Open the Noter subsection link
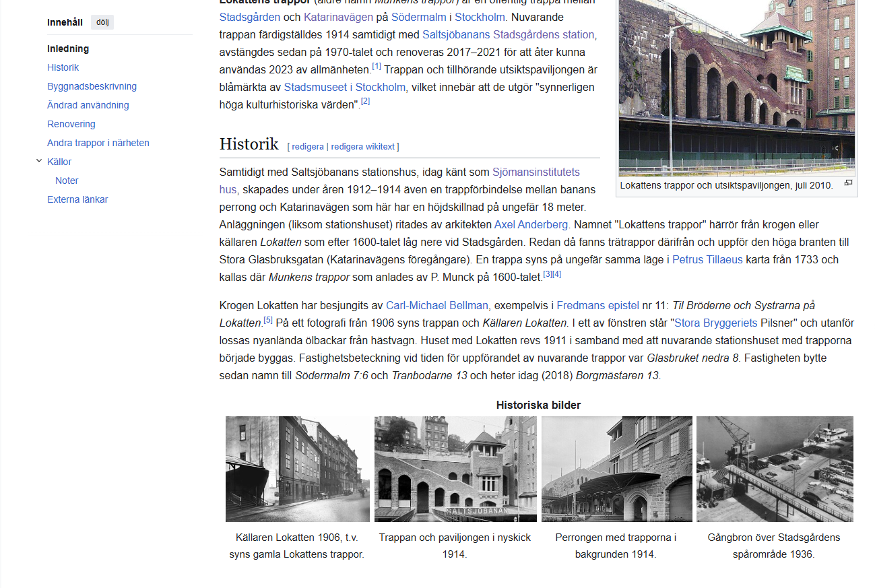875x588 pixels. (x=67, y=181)
